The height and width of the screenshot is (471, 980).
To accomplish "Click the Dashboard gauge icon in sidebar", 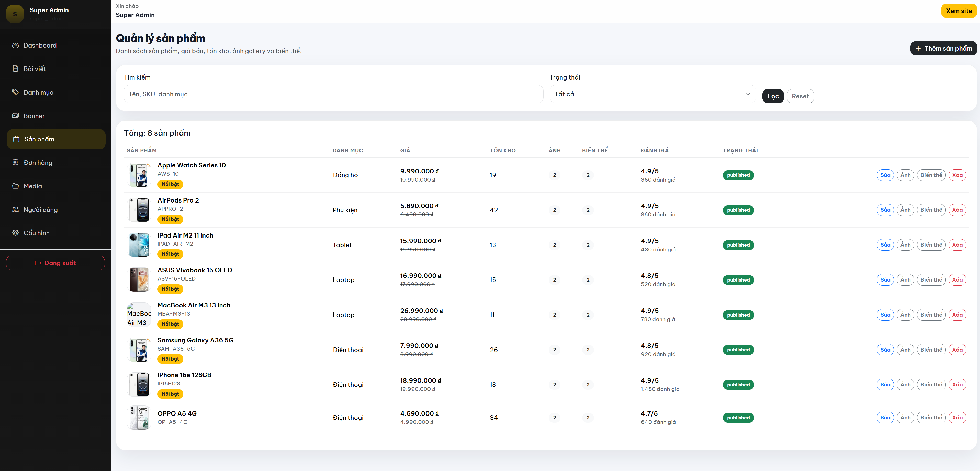I will (x=15, y=45).
